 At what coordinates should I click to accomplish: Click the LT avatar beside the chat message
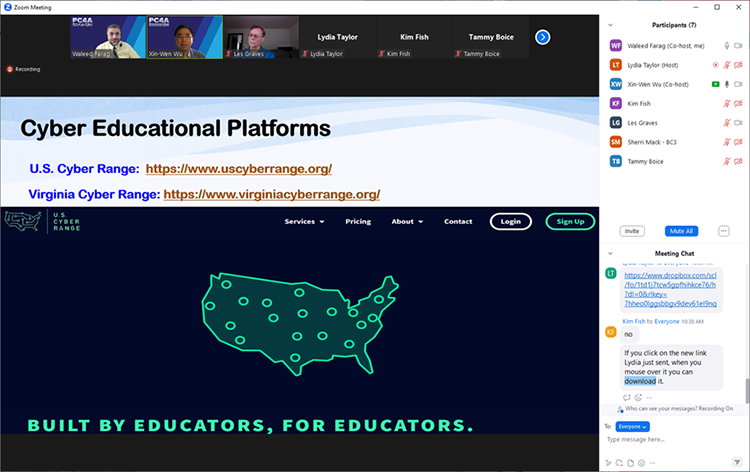click(x=611, y=273)
